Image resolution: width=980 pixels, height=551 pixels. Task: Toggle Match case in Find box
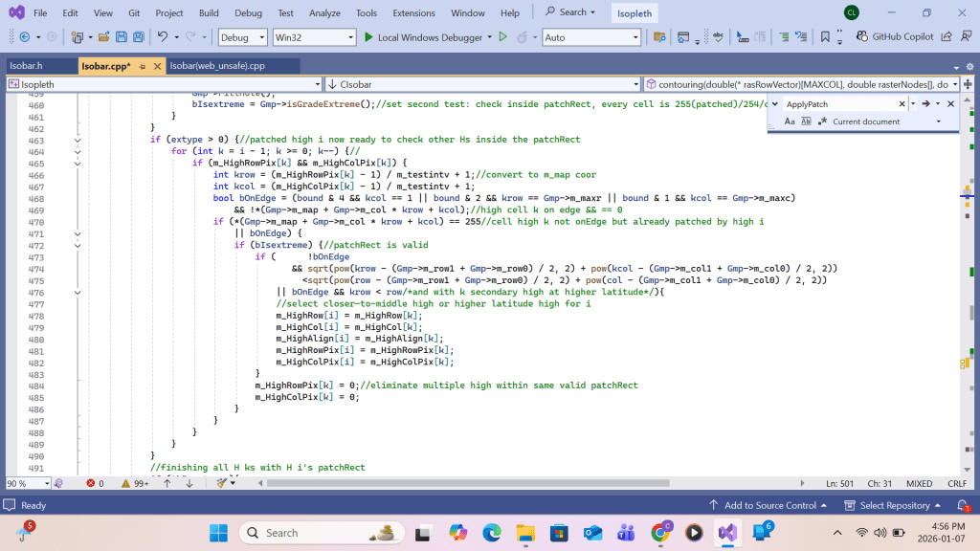point(790,121)
